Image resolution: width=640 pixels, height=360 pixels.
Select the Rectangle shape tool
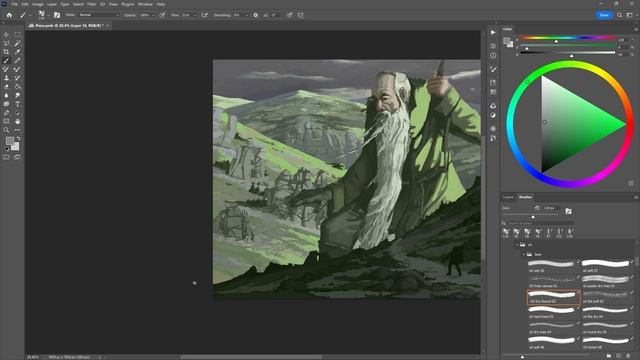(x=6, y=121)
